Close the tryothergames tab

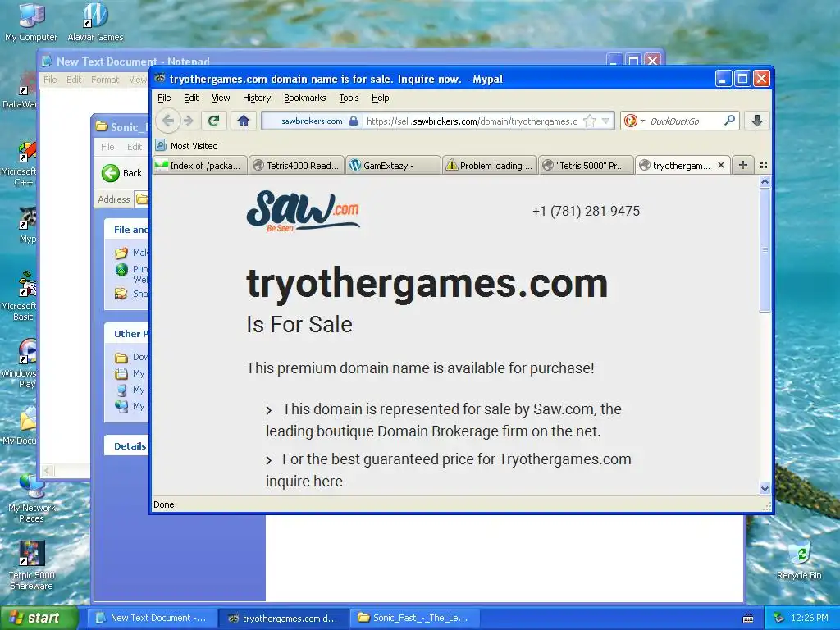click(x=721, y=165)
